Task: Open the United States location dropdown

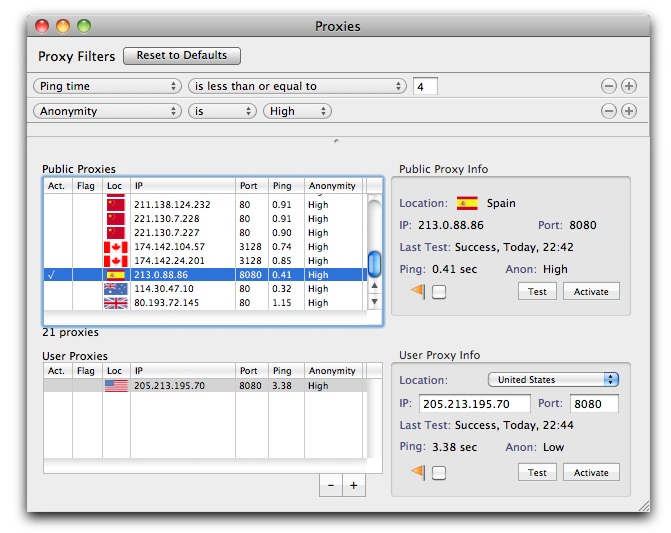Action: point(553,379)
